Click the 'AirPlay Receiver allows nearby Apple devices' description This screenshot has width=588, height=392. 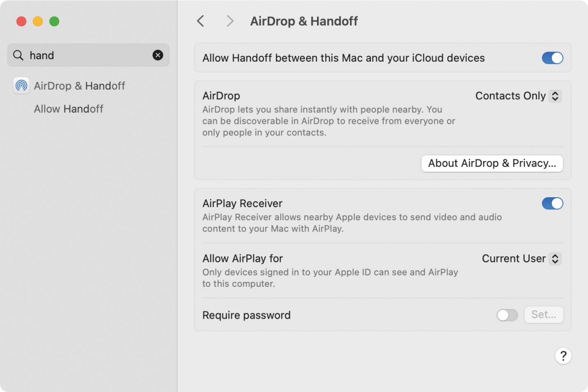tap(352, 223)
